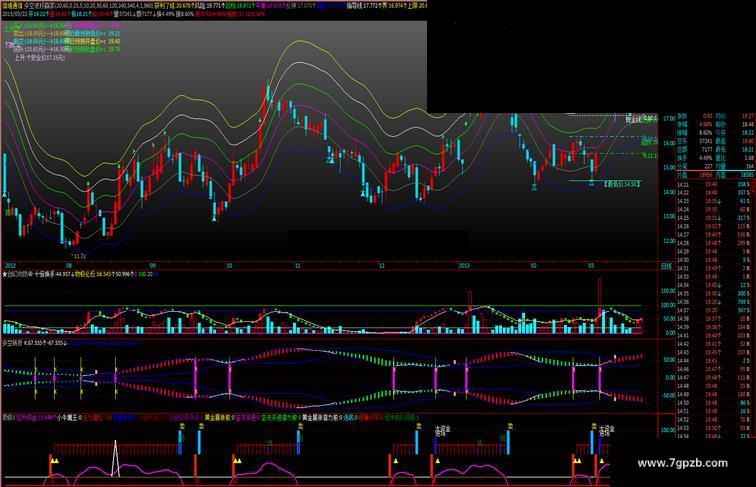This screenshot has width=756, height=487.
Task: Click the 4.49% turnover rate value
Action: click(x=705, y=158)
